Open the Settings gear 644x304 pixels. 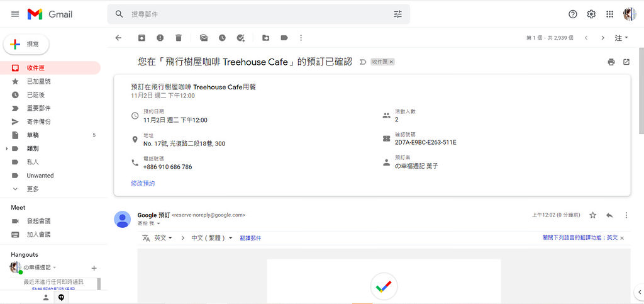pos(591,14)
